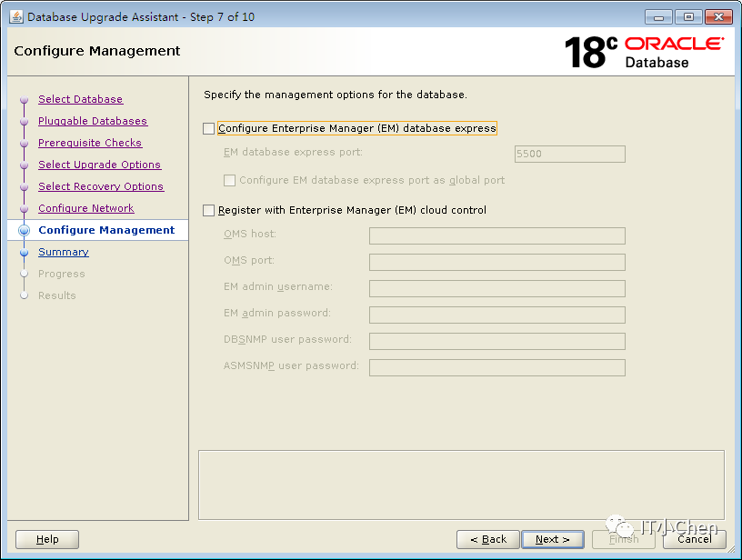Click the EM admin username field
Screen dimensions: 742x560
(496, 288)
